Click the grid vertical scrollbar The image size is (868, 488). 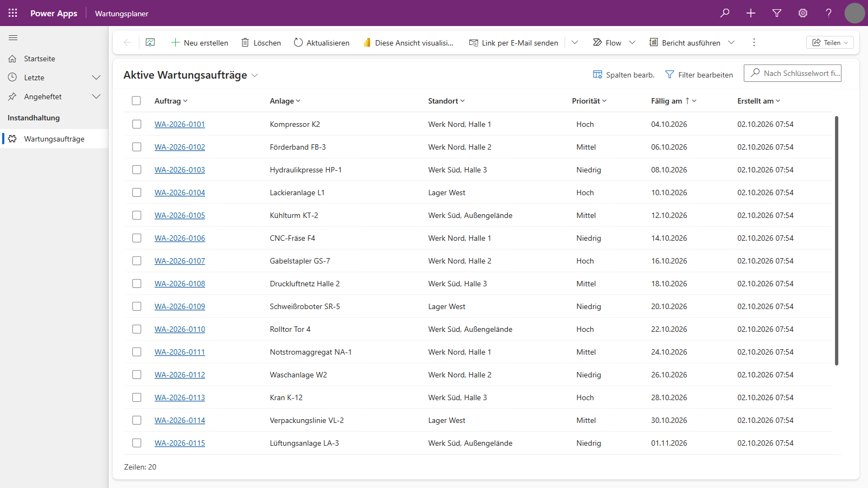pos(837,240)
